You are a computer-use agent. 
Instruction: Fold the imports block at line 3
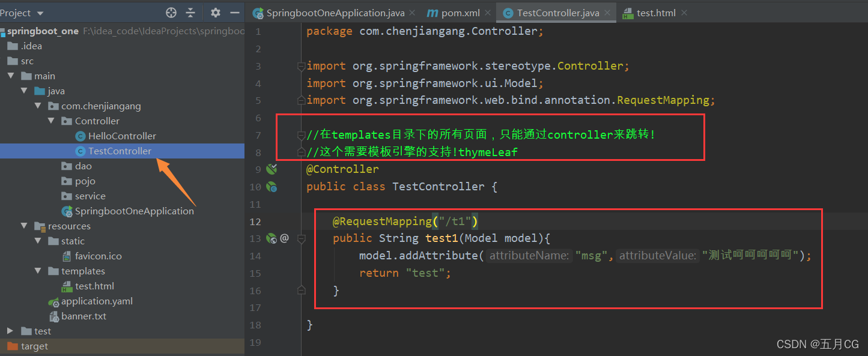pos(302,66)
